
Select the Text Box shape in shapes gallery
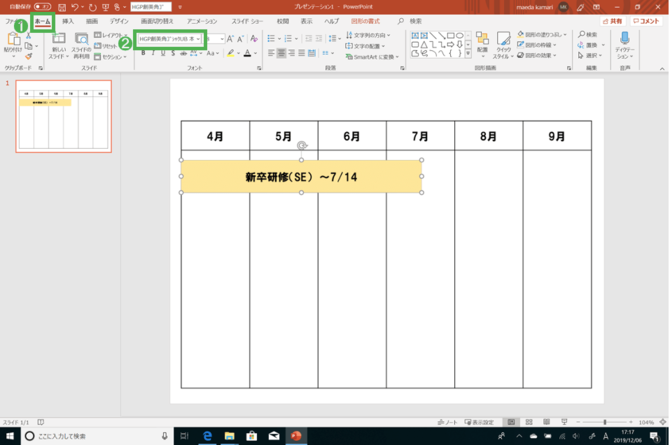[415, 35]
